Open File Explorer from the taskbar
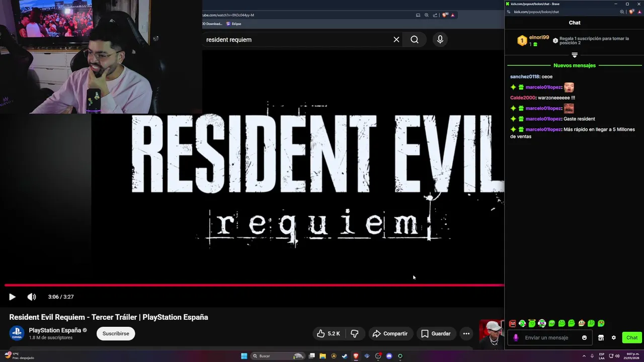Screen dimensions: 644x362 pyautogui.click(x=323, y=356)
